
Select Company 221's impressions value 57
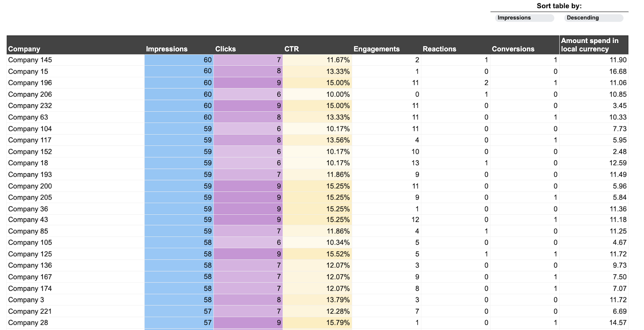pyautogui.click(x=207, y=311)
